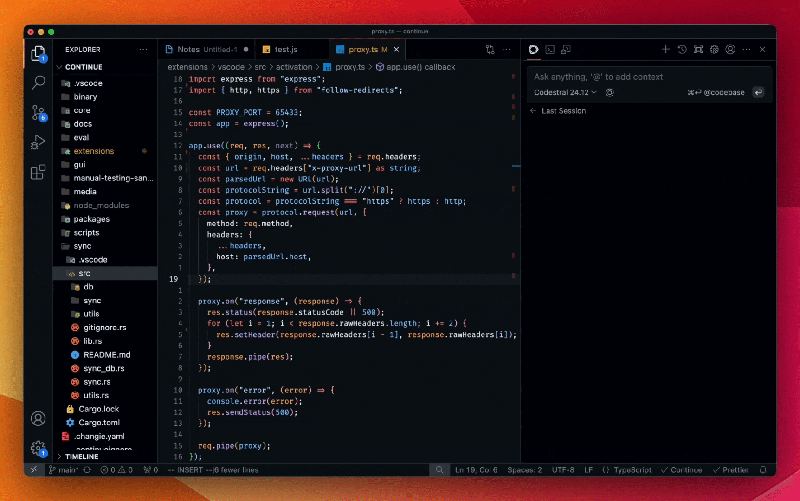800x501 pixels.
Task: Open the Extensions view icon
Action: pos(38,172)
